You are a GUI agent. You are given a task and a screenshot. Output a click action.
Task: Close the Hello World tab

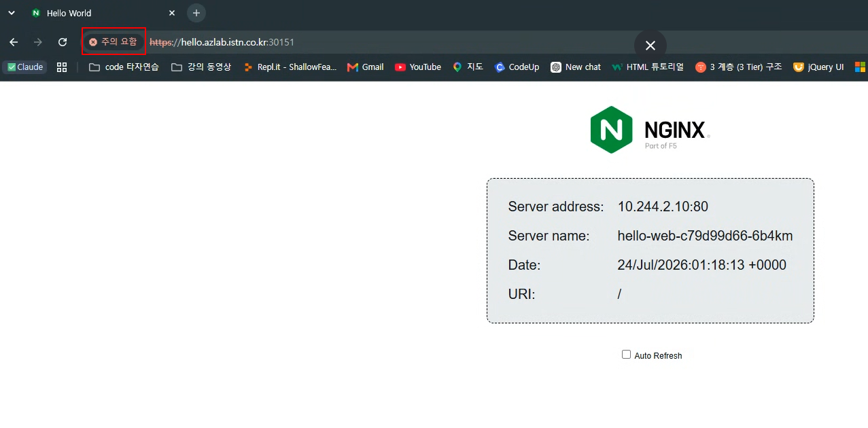pos(172,13)
